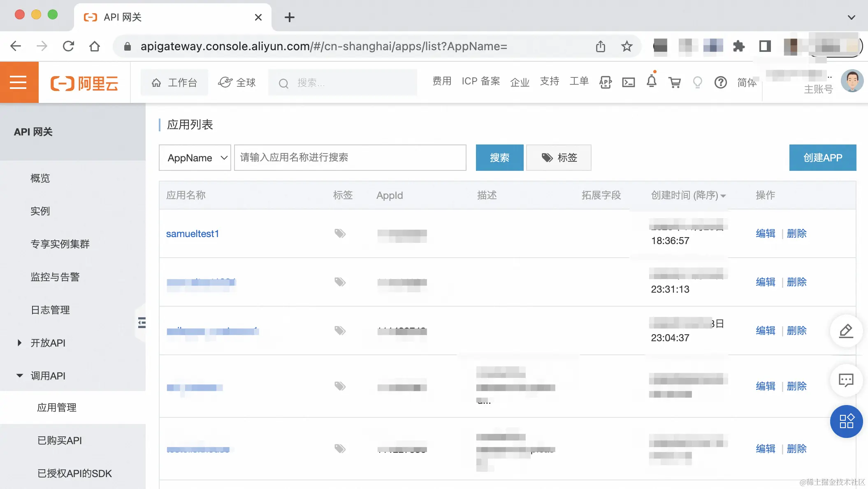
Task: Click the floating edit pencil button
Action: (846, 331)
